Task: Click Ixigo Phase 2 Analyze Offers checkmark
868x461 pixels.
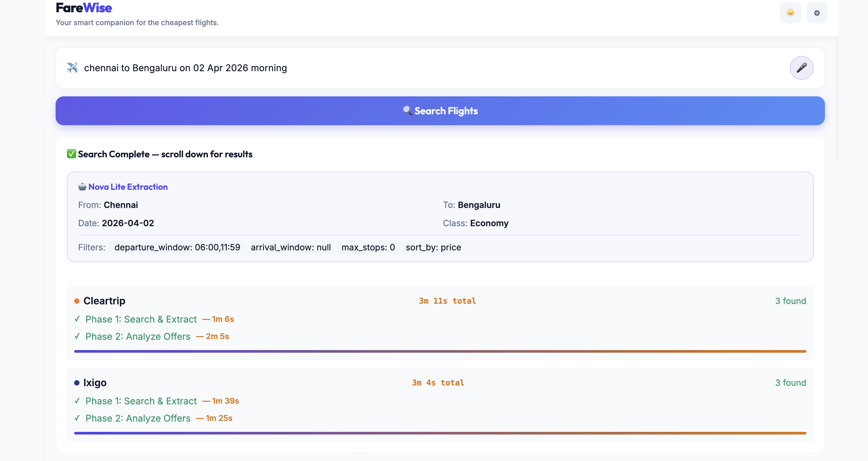Action: point(77,418)
